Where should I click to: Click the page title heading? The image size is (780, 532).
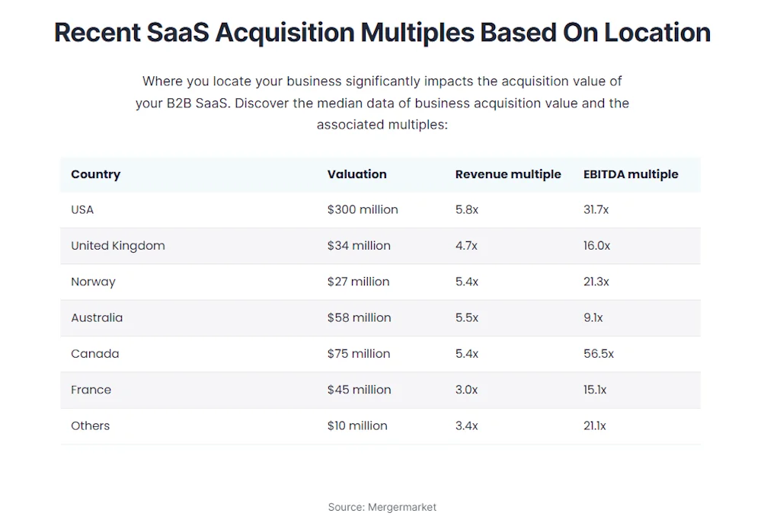381,32
